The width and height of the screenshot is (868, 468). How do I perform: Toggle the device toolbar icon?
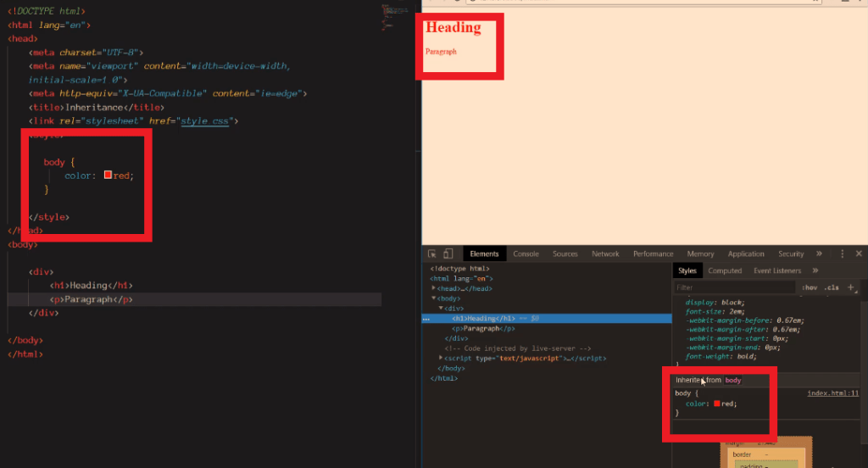(x=448, y=253)
